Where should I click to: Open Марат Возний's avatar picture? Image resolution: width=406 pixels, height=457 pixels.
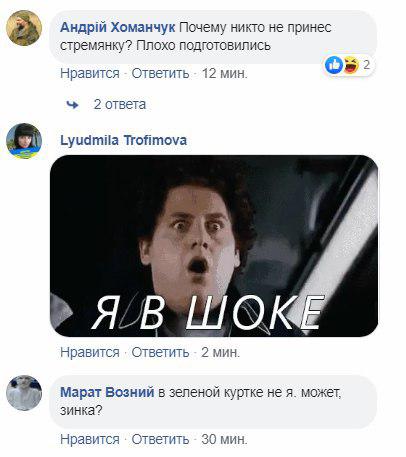24,393
